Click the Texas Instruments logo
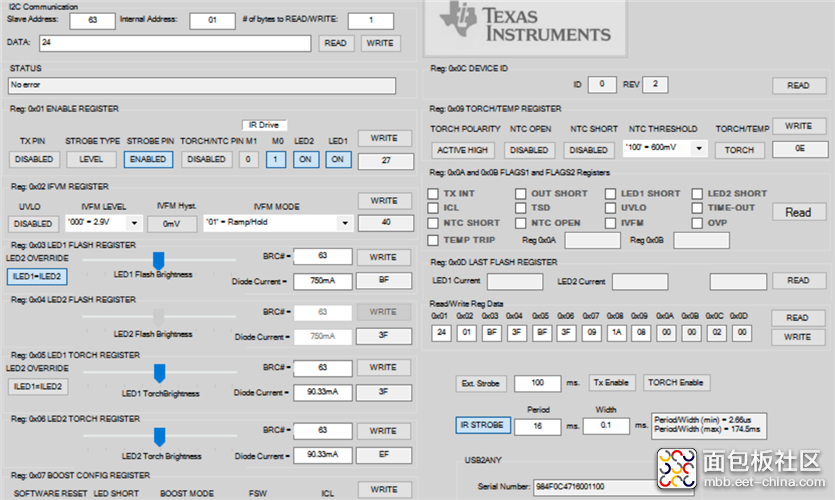The image size is (835, 500). 526,26
